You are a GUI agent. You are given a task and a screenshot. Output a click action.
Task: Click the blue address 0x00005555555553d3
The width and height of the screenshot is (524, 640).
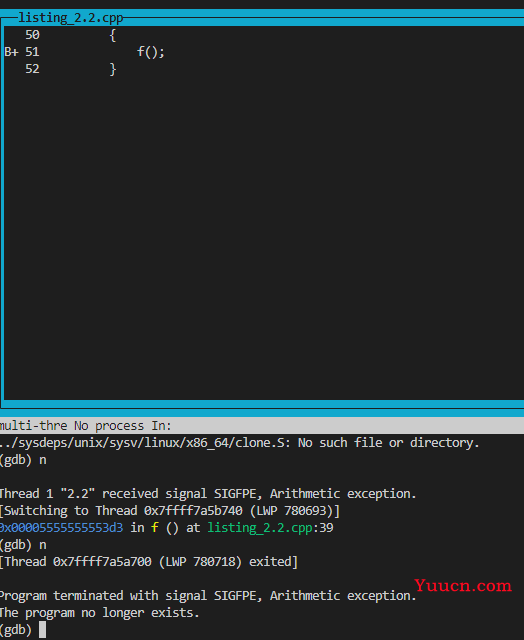coord(61,528)
